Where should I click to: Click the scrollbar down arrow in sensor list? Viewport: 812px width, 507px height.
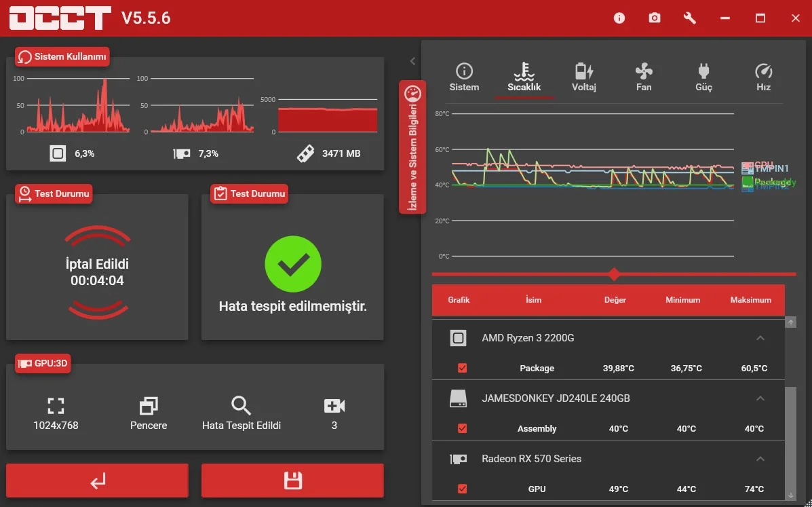coord(791,495)
